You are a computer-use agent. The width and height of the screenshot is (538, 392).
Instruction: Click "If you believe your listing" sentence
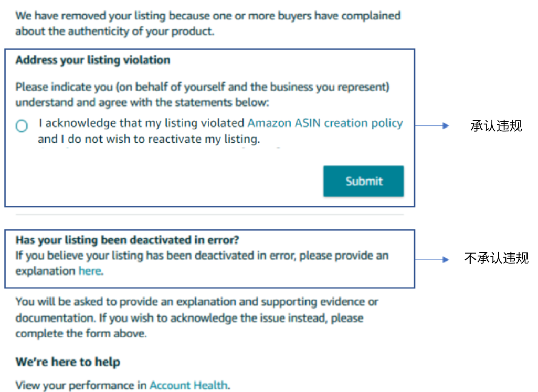(202, 256)
